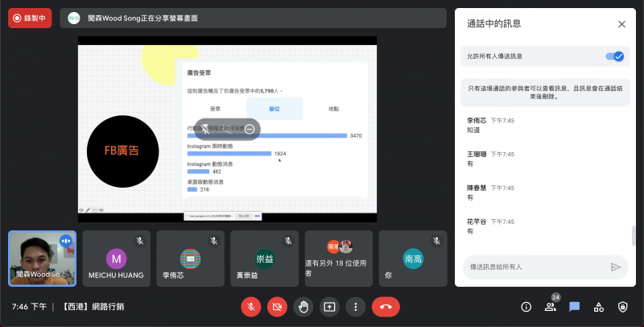
Task: Click 李侑芯's message 知道
Action: (473, 130)
